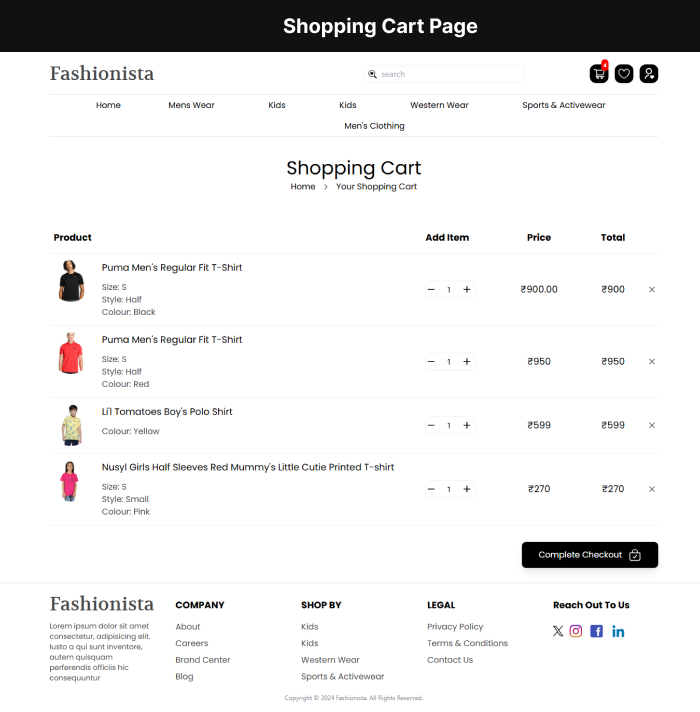Open the X (Twitter) social icon
The image size is (700, 712).
click(558, 631)
